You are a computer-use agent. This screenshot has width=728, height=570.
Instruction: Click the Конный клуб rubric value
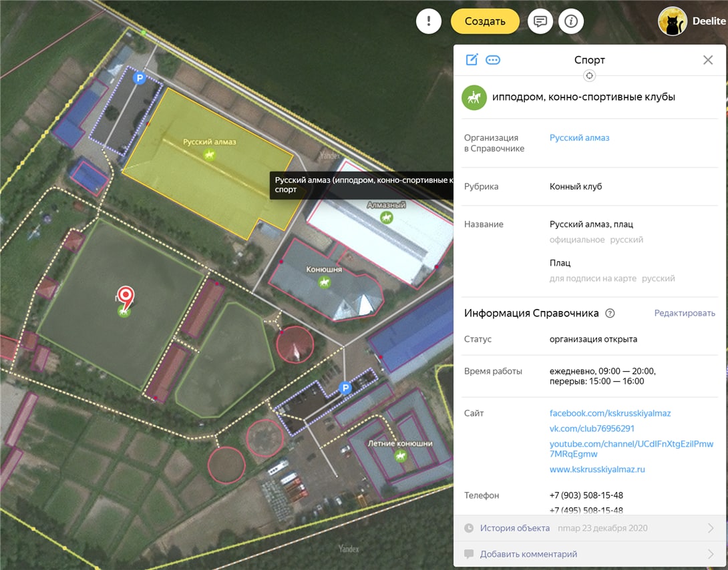pos(576,186)
